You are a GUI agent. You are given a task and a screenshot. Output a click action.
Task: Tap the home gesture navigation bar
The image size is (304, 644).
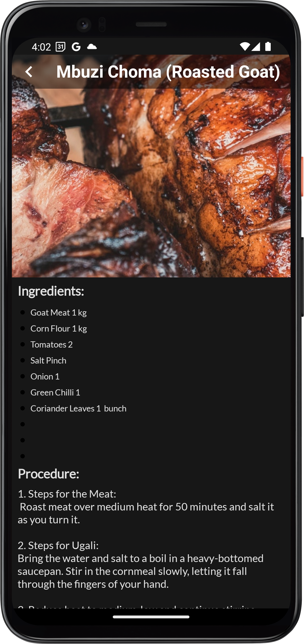151,617
